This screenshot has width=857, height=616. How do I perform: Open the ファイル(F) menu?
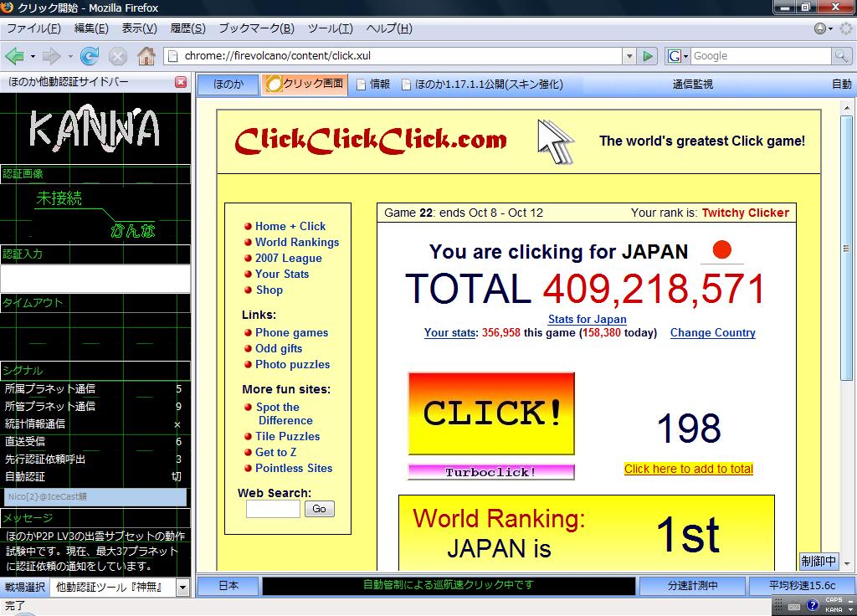click(x=33, y=28)
